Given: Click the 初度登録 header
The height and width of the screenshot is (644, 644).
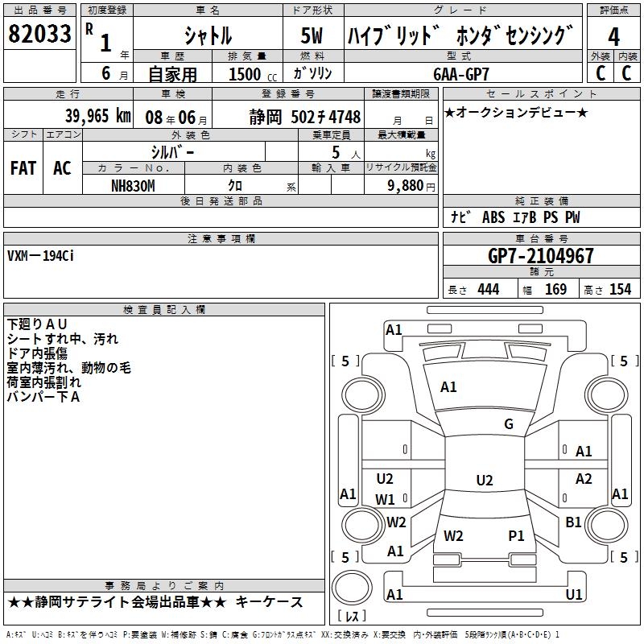Looking at the screenshot, I should tap(107, 10).
